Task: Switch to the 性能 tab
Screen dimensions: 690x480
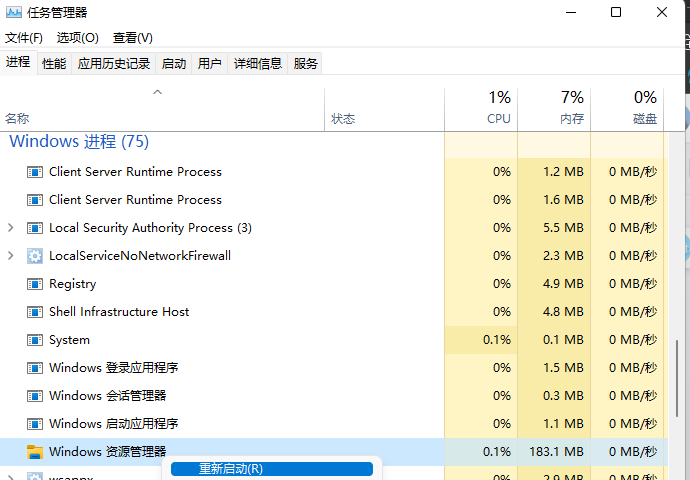Action: point(54,64)
